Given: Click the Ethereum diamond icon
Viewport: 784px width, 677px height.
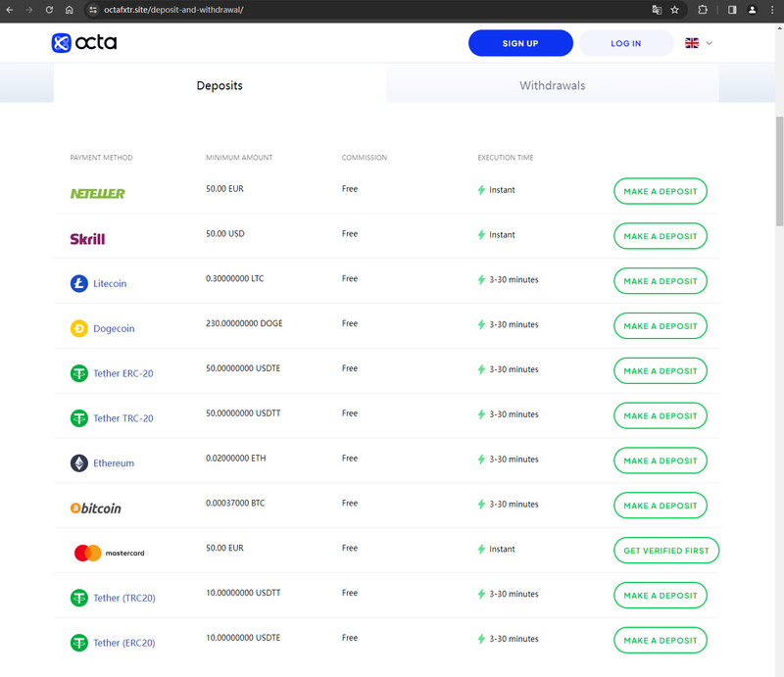Looking at the screenshot, I should point(79,463).
